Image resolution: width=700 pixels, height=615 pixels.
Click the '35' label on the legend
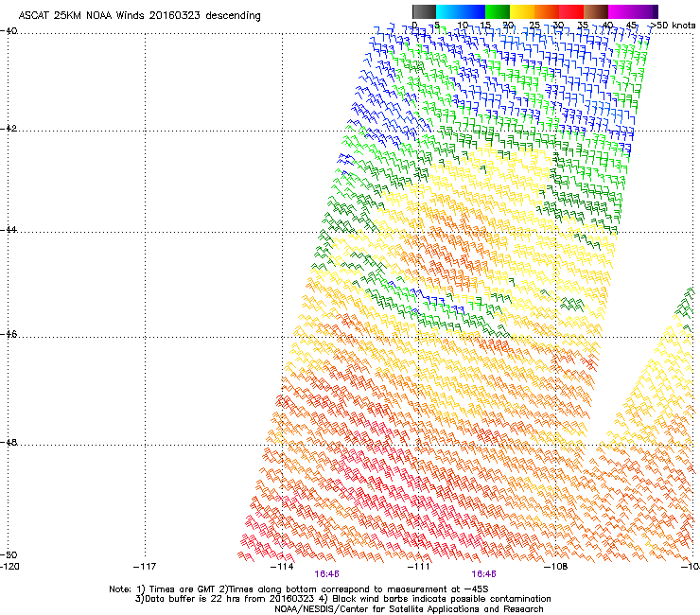[x=583, y=26]
